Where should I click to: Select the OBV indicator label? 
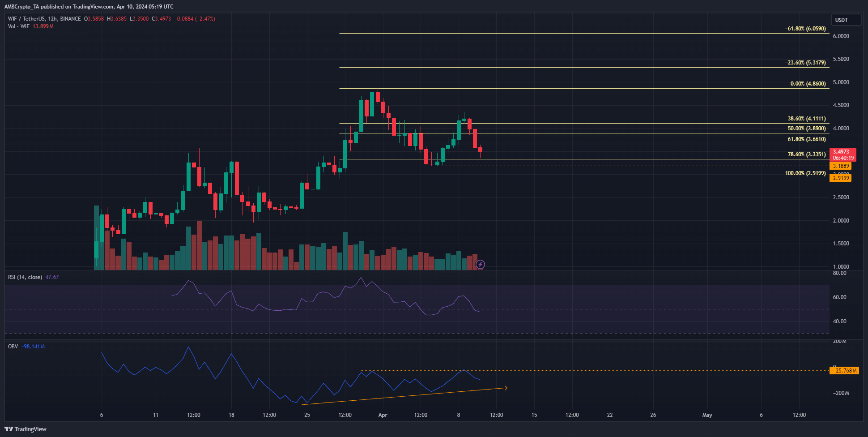(x=13, y=347)
